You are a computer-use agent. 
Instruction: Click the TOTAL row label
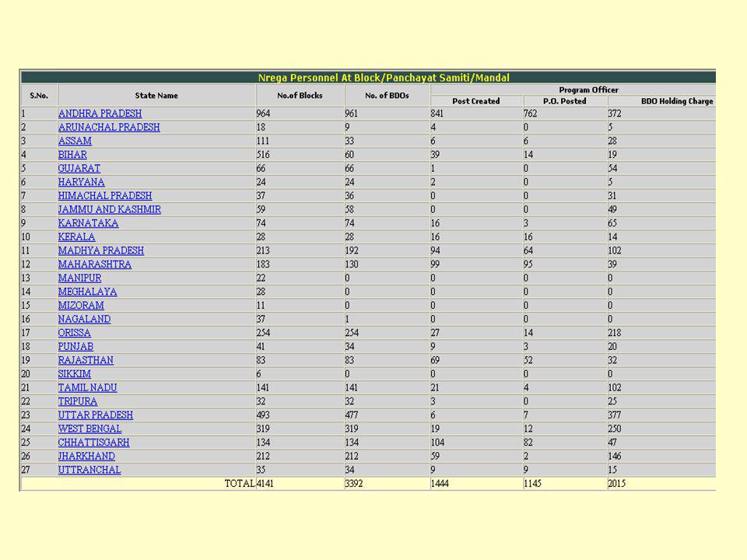tap(240, 484)
